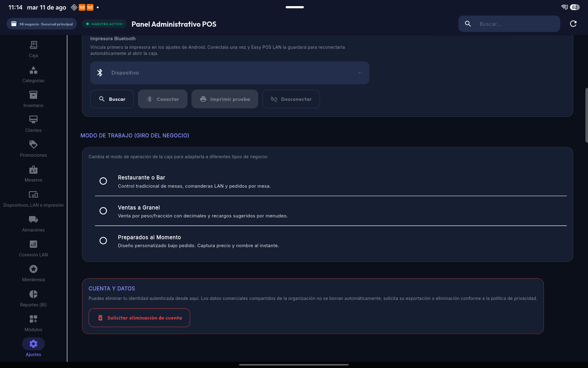This screenshot has height=368, width=588.
Task: Click the refresh icon in header
Action: (573, 24)
